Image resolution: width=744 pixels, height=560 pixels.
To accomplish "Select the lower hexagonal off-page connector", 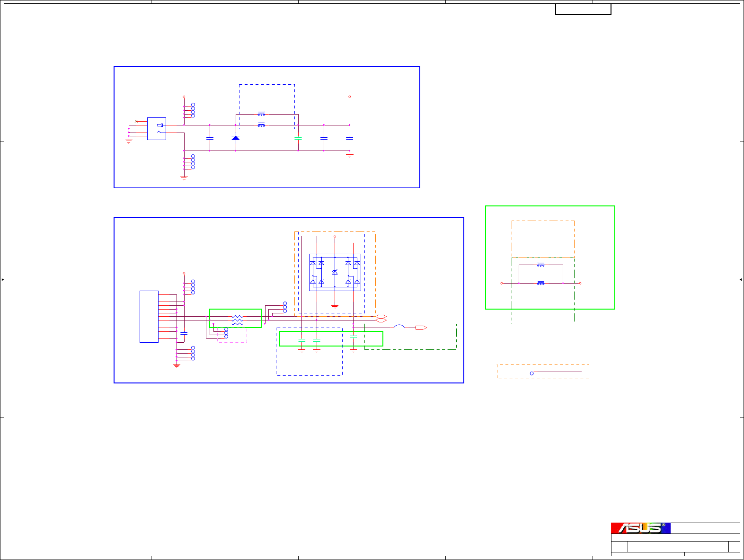I will (381, 320).
